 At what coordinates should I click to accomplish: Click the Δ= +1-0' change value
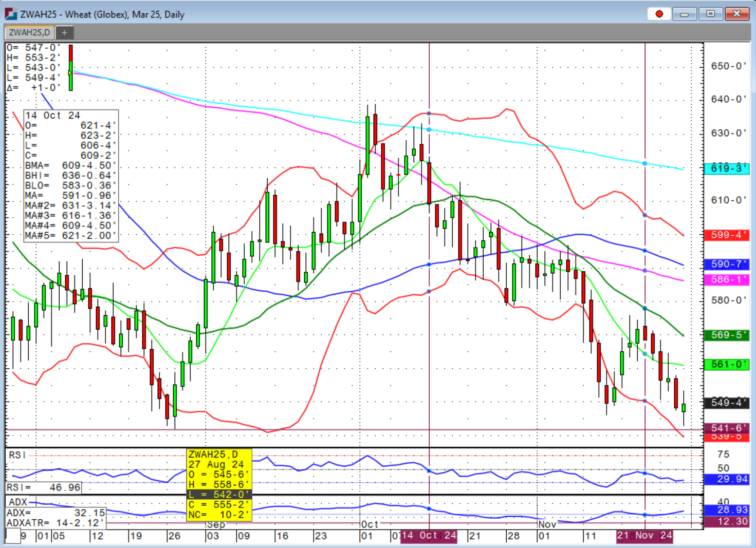pyautogui.click(x=34, y=88)
